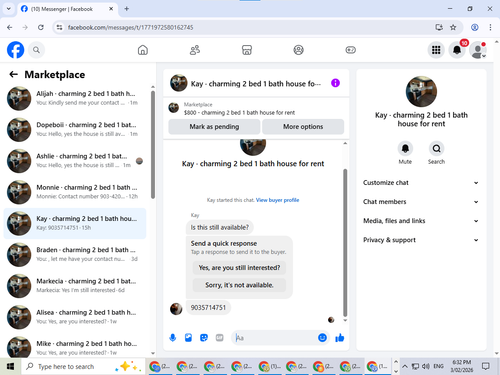The image size is (500, 375).
Task: Mute this chat with bell icon
Action: (405, 148)
